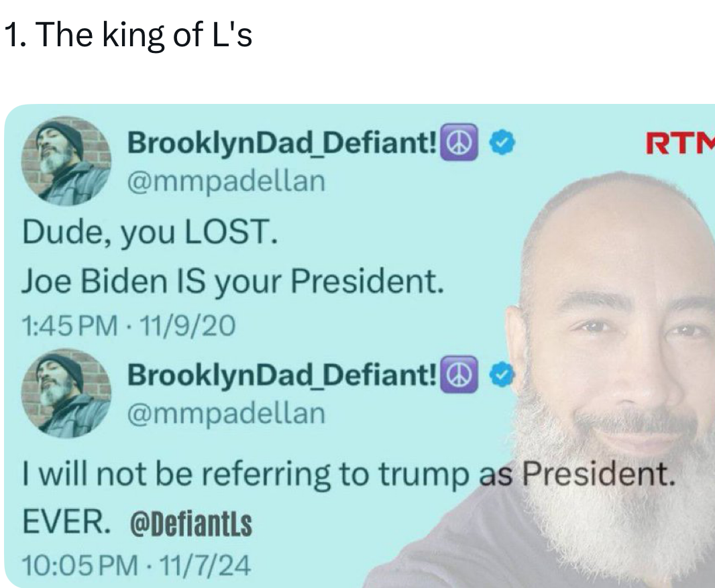Image resolution: width=715 pixels, height=588 pixels.
Task: Click the "1. The king of L's" heading
Action: tap(128, 35)
